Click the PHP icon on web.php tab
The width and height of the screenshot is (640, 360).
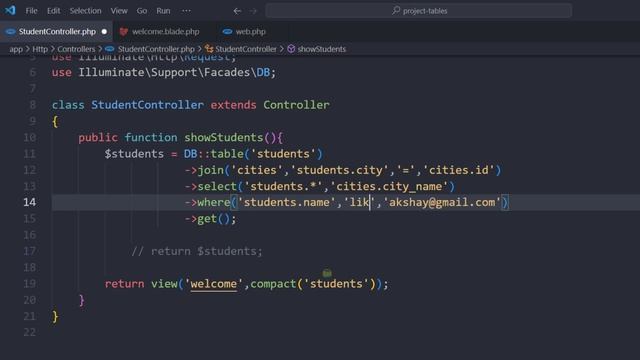point(227,31)
